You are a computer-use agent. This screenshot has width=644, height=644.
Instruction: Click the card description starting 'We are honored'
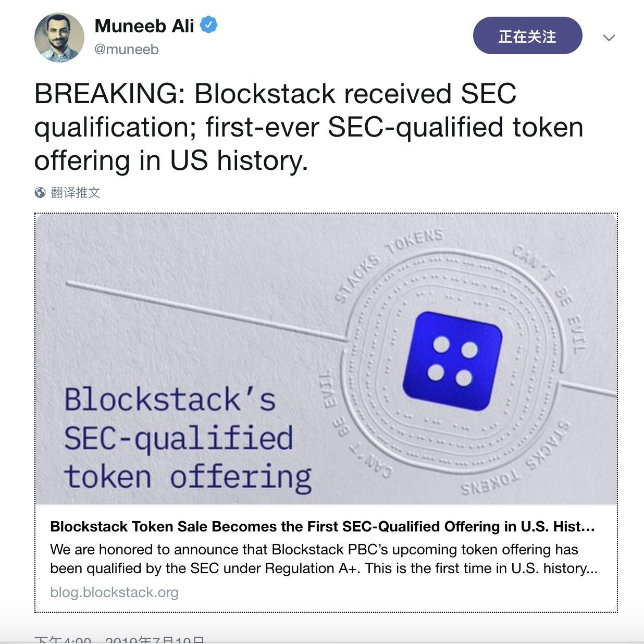(323, 559)
